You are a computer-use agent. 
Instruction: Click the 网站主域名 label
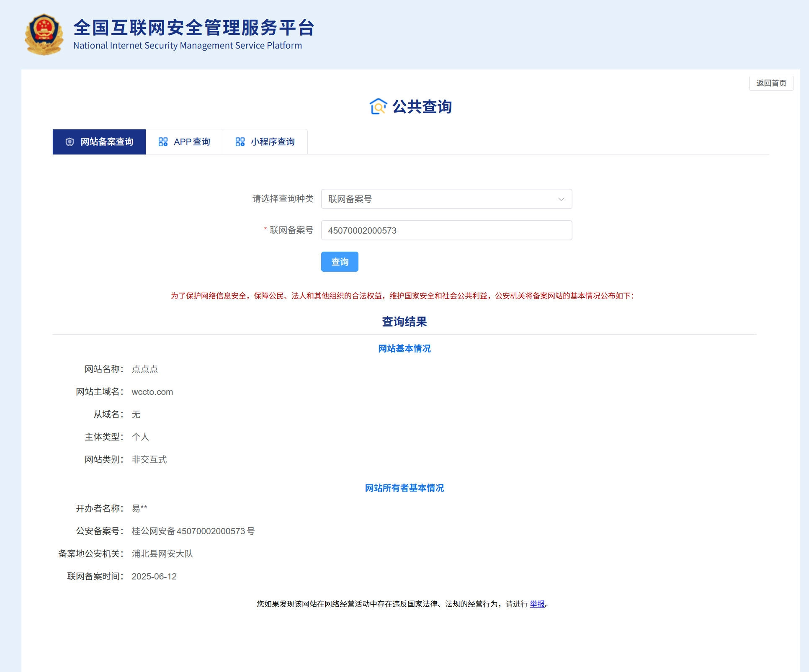(100, 391)
